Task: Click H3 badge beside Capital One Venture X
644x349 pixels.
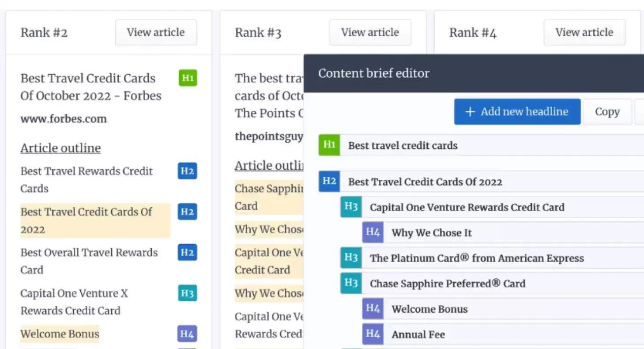Action: [187, 293]
